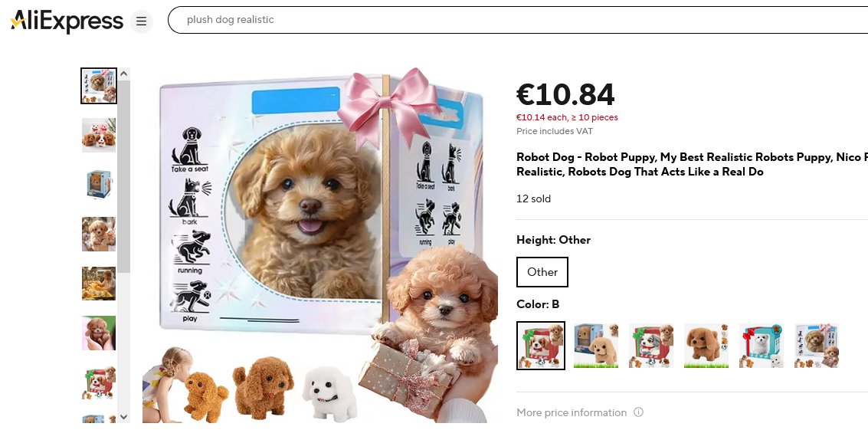The height and width of the screenshot is (443, 868).
Task: View fourth thumbnail of puppy held in hands
Action: point(99,234)
